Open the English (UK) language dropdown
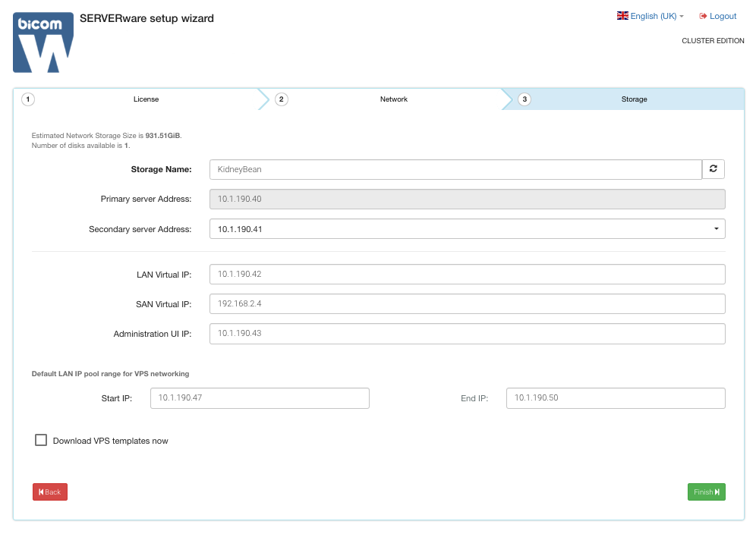This screenshot has height=534, width=756. pos(650,16)
